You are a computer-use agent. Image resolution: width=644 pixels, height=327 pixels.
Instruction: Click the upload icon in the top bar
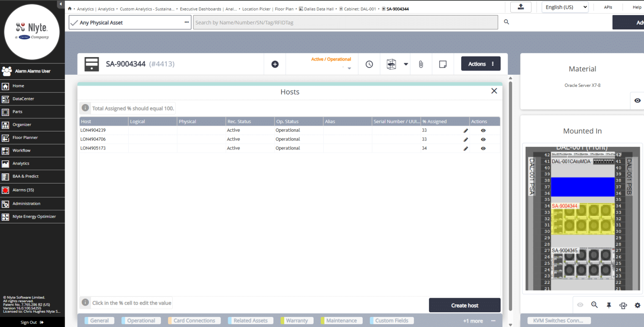coord(520,7)
